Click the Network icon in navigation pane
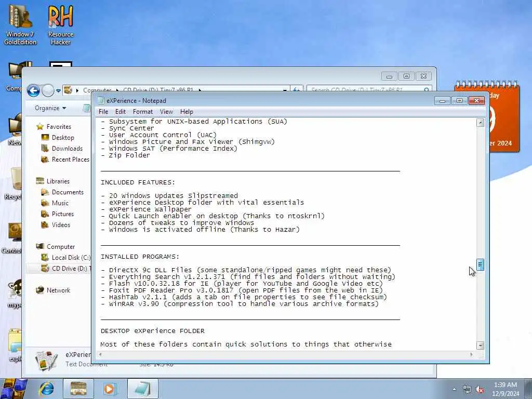This screenshot has height=399, width=532. [40, 290]
